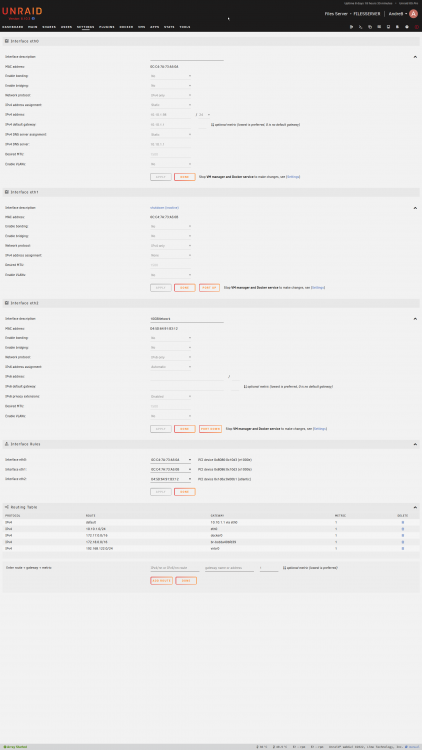Image resolution: width=422 pixels, height=750 pixels.
Task: Open eth0 subnet mask /24 dropdown
Action: coord(204,115)
